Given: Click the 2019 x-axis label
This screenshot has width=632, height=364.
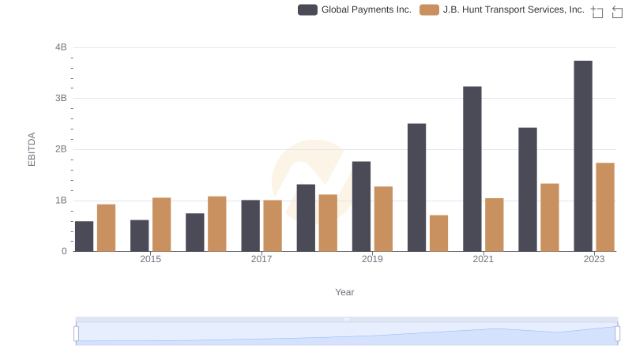Looking at the screenshot, I should point(372,259).
